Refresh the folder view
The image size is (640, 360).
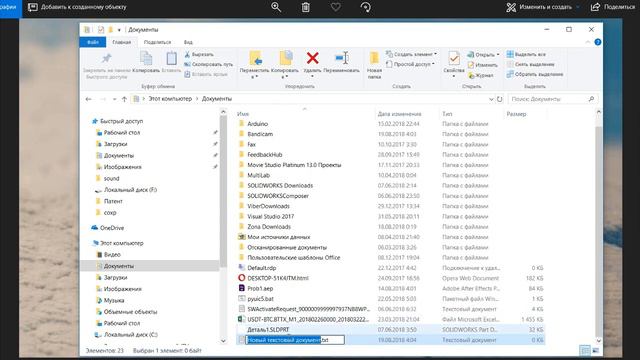click(500, 99)
